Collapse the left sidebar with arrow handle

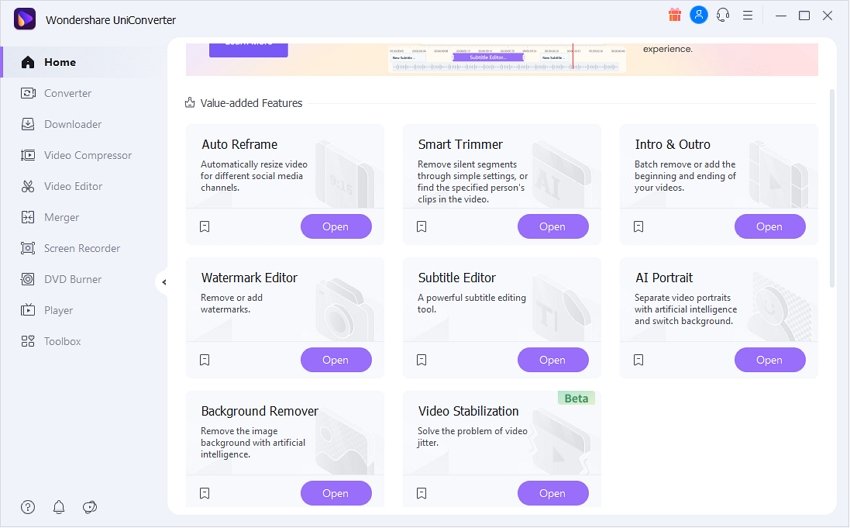click(163, 282)
